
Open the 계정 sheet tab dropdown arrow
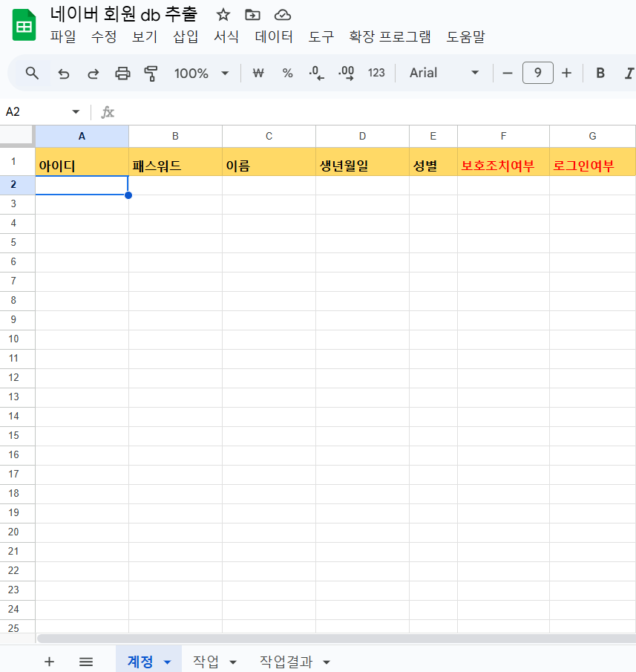click(168, 662)
